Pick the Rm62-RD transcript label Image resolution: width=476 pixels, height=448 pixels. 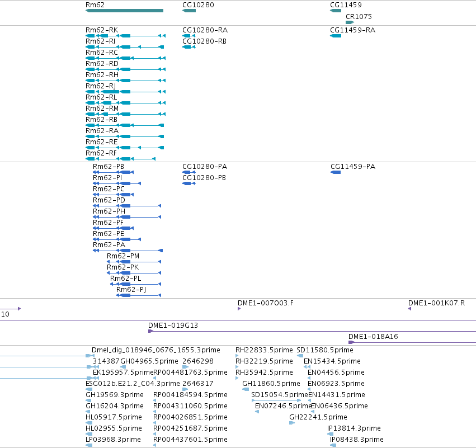click(102, 64)
